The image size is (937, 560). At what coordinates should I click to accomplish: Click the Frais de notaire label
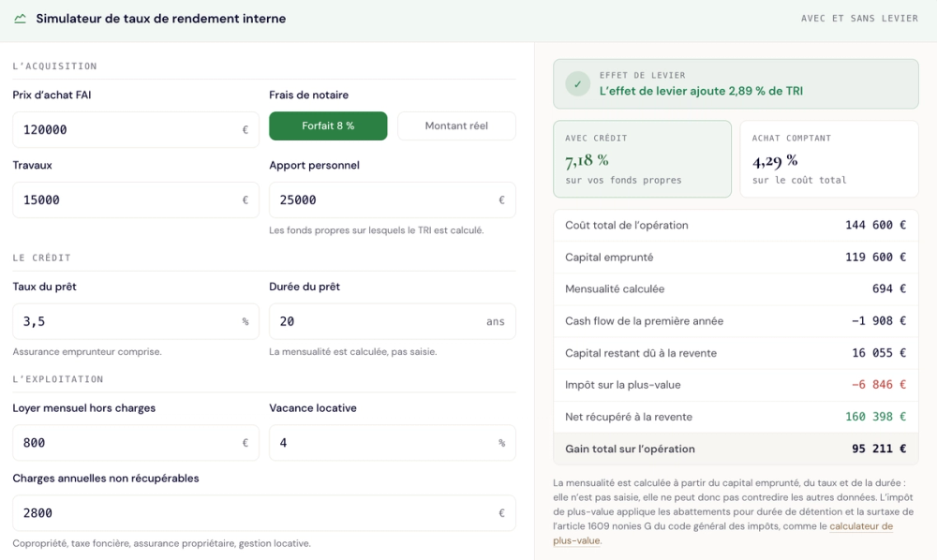click(x=308, y=95)
